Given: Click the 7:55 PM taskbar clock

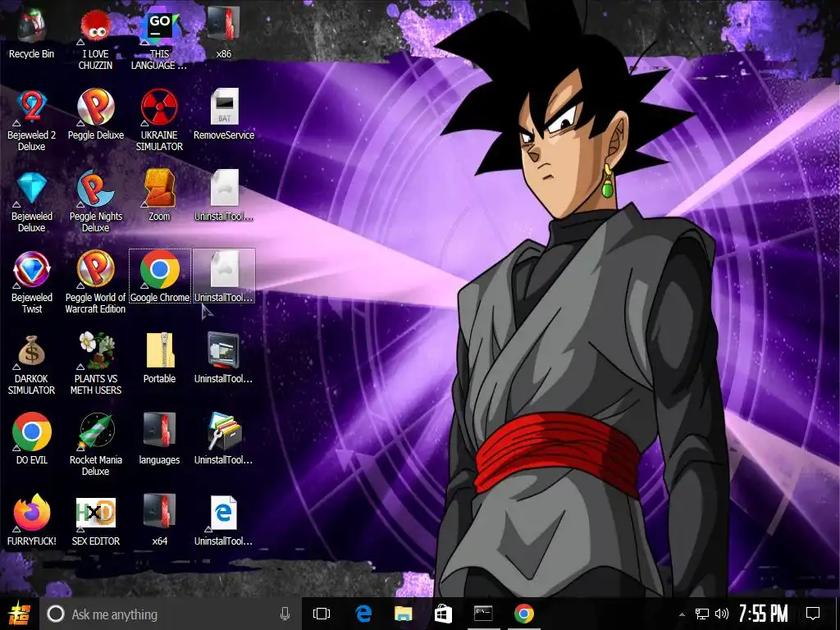Looking at the screenshot, I should click(764, 614).
